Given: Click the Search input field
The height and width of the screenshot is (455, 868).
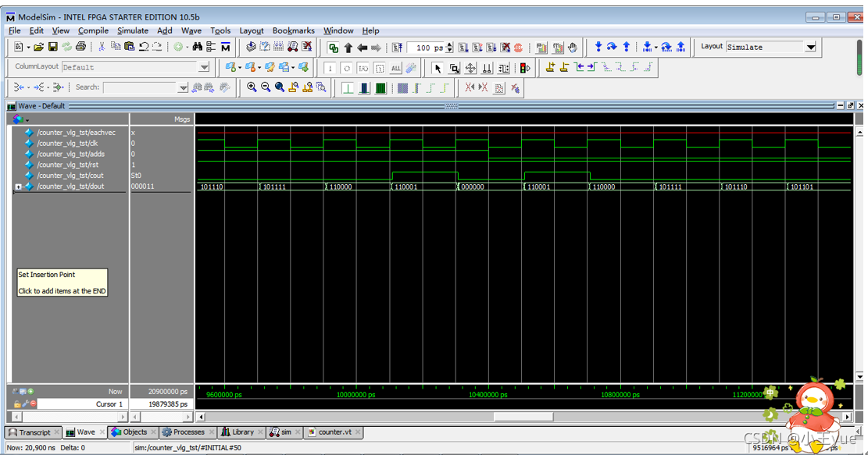Looking at the screenshot, I should pyautogui.click(x=141, y=87).
